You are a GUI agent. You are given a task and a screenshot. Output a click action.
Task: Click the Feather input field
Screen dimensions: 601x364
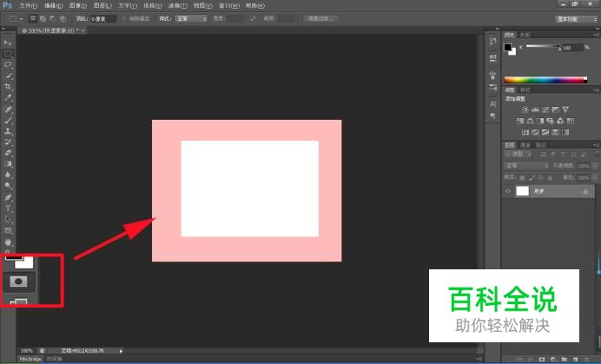103,19
